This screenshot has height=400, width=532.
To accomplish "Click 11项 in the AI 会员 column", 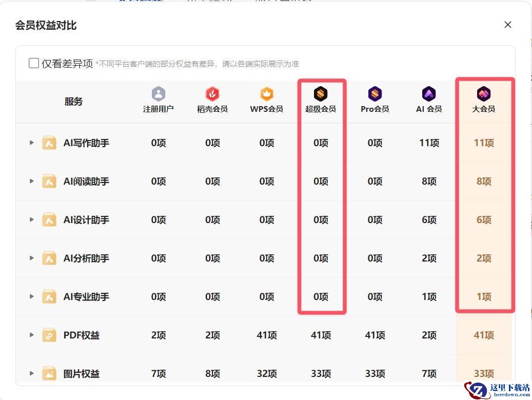I will point(429,143).
